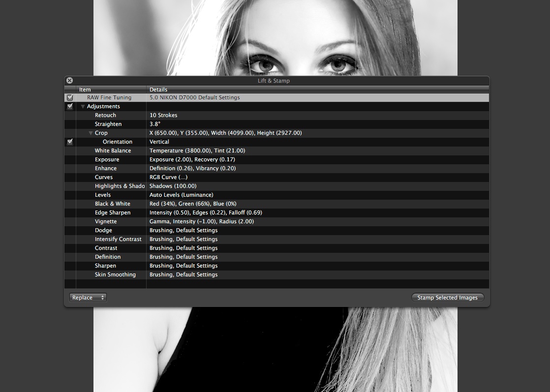Toggle the Adjustments checkbox
Viewport: 550px width, 392px height.
(x=70, y=107)
